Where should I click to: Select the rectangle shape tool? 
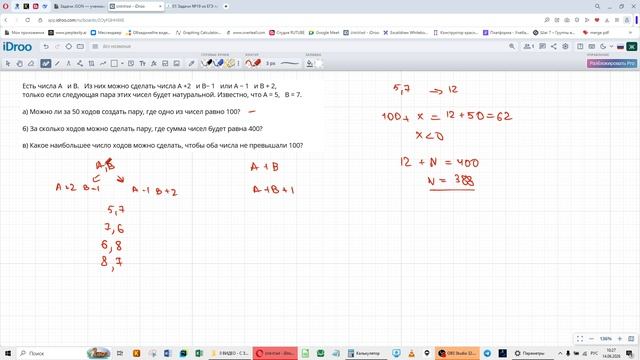115,63
